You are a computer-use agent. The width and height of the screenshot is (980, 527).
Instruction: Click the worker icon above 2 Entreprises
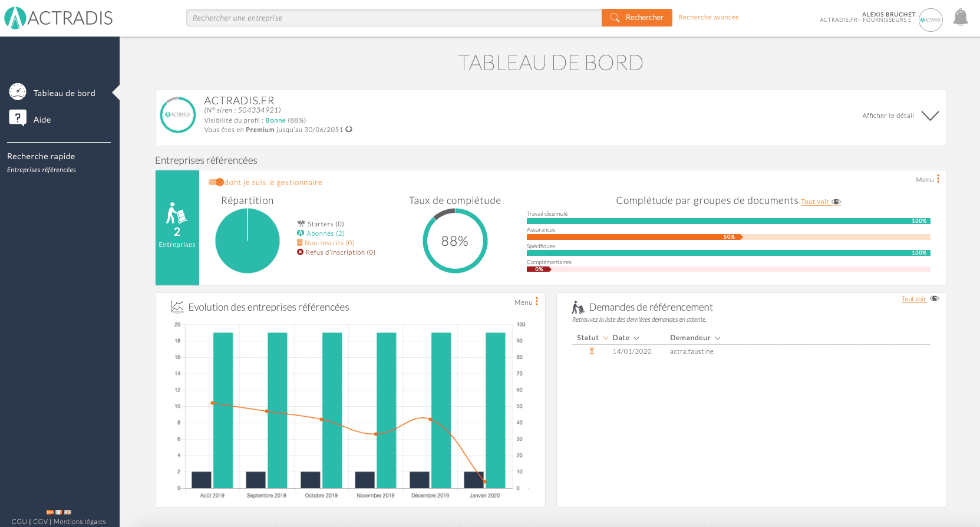click(176, 213)
